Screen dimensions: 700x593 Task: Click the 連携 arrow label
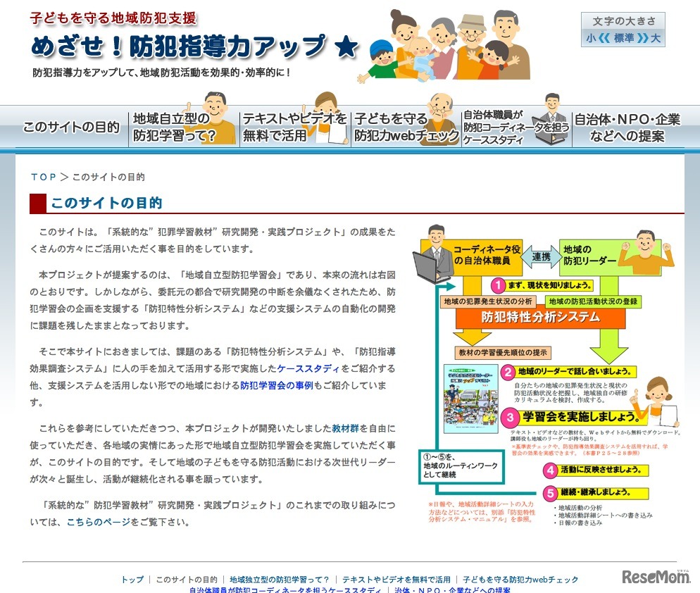pyautogui.click(x=541, y=257)
